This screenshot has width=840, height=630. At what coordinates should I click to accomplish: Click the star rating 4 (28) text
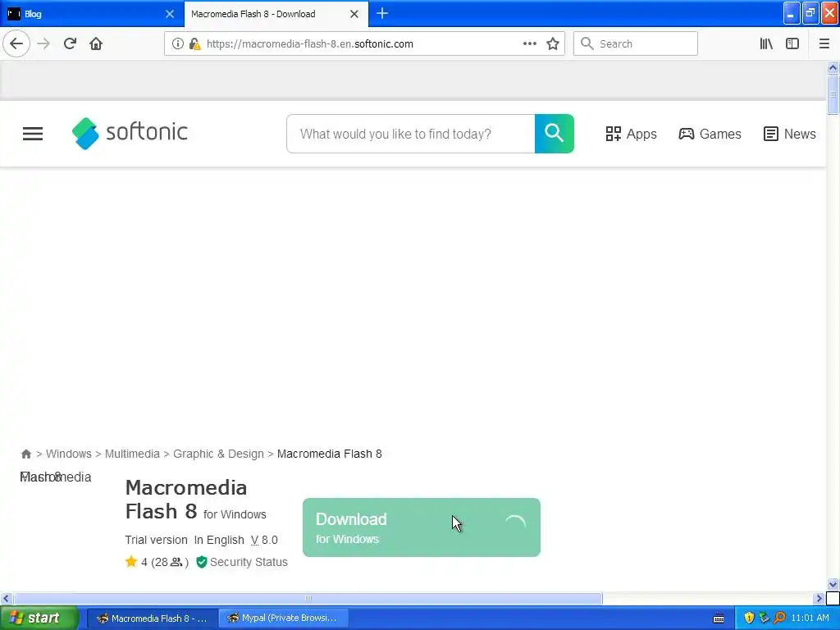coord(157,562)
